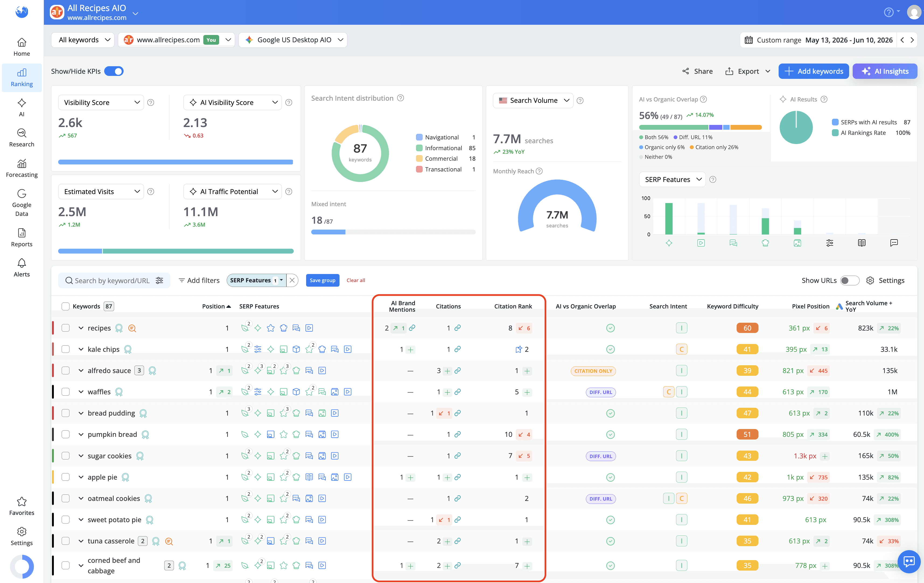
Task: Open AI Insights button
Action: [x=885, y=71]
